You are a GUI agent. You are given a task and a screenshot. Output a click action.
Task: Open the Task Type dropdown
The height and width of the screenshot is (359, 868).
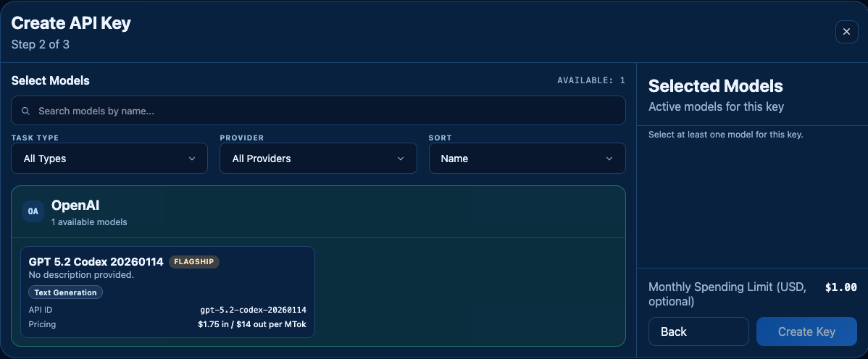click(x=109, y=159)
